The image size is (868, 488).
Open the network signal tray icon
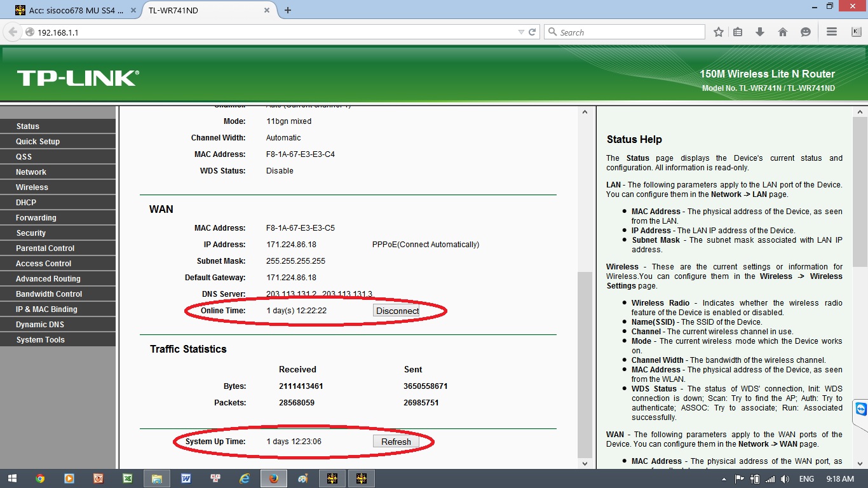(770, 479)
